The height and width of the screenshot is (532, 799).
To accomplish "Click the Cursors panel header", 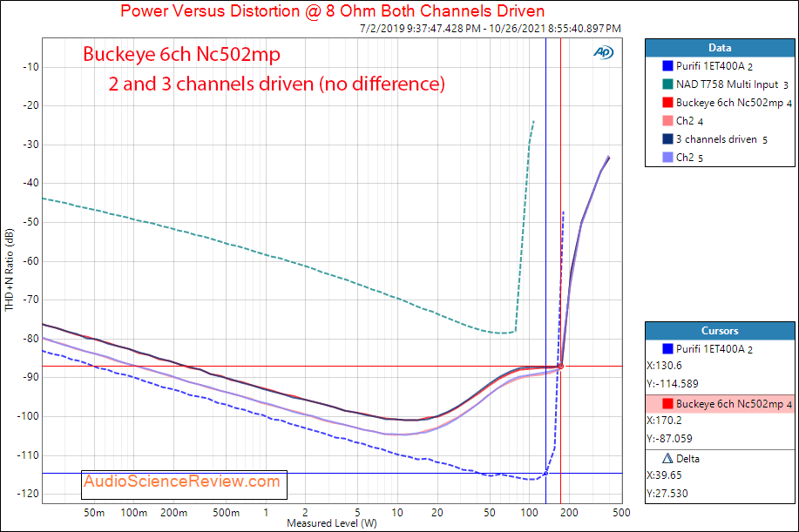I will [720, 331].
